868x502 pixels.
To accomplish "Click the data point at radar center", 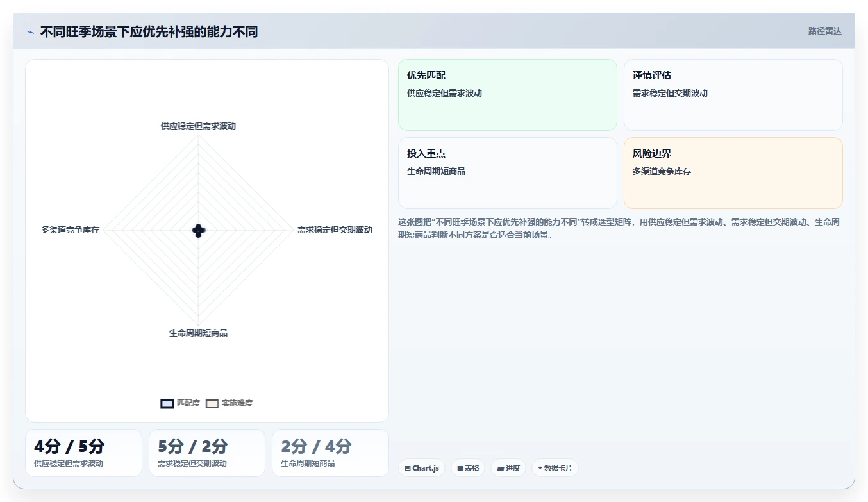I will (x=198, y=231).
